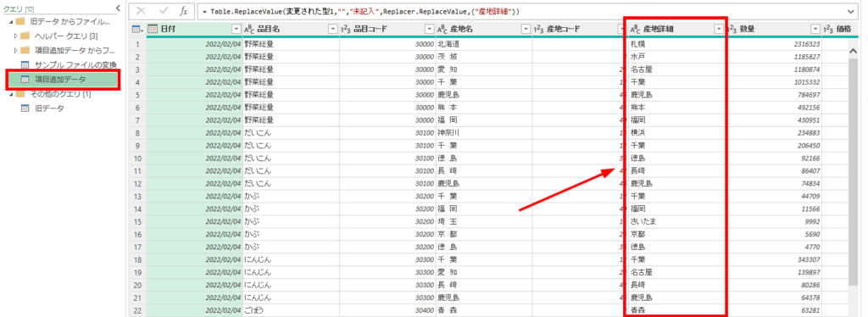Click the fx function icon
The width and height of the screenshot is (868, 317).
point(184,11)
